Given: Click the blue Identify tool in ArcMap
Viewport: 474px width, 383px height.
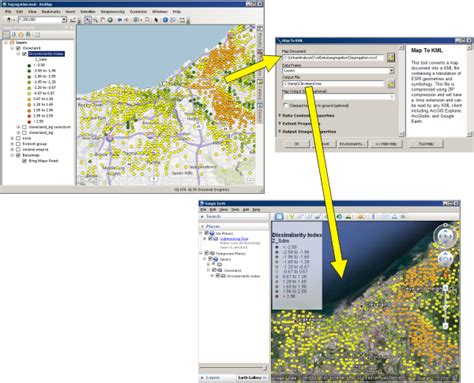Looking at the screenshot, I should 165,20.
